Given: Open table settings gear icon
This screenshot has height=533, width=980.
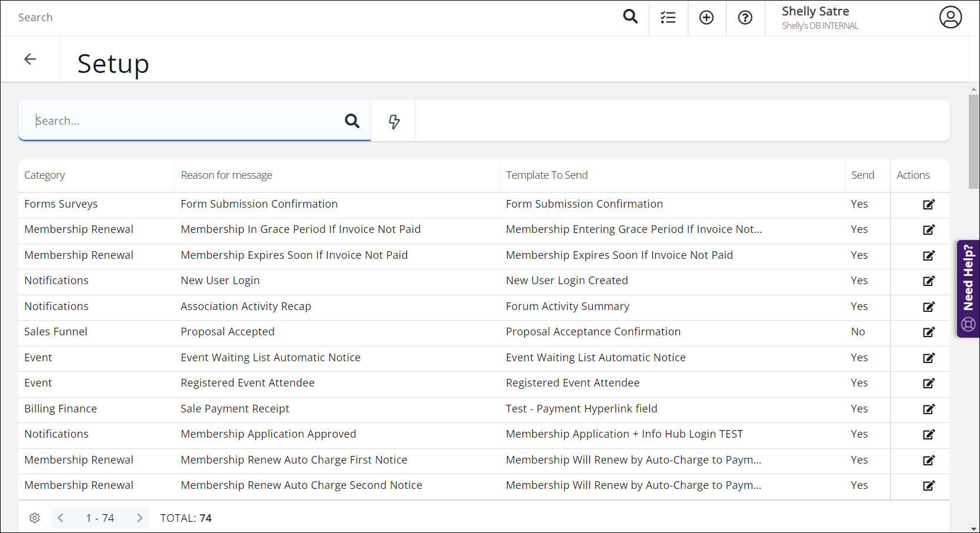Looking at the screenshot, I should [x=35, y=518].
